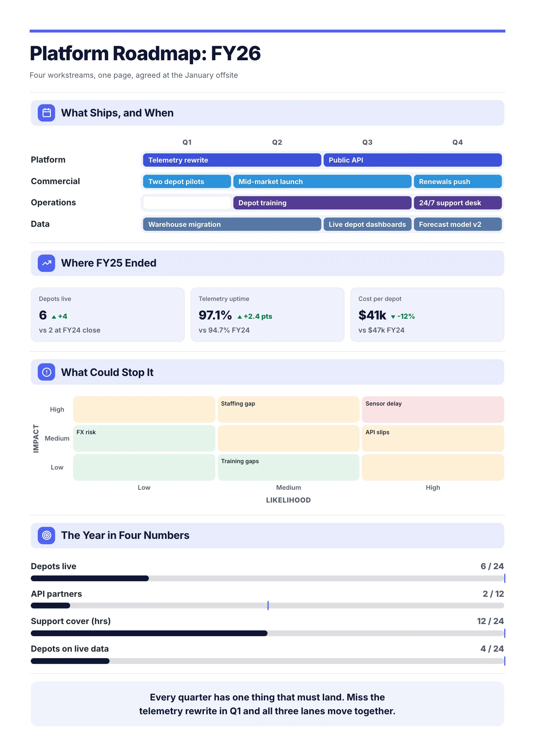This screenshot has width=535, height=756.
Task: Click the Q3 column header
Action: 367,142
